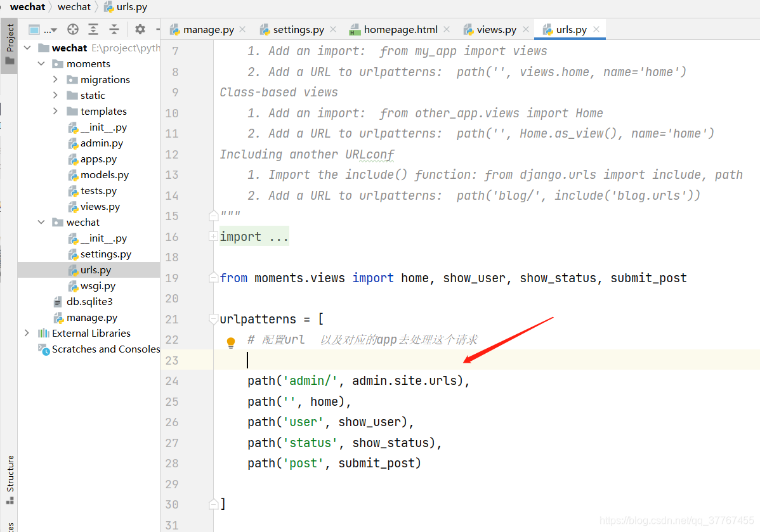Open the Structure tool window side tab
Screen dimensions: 760x532
[10, 479]
